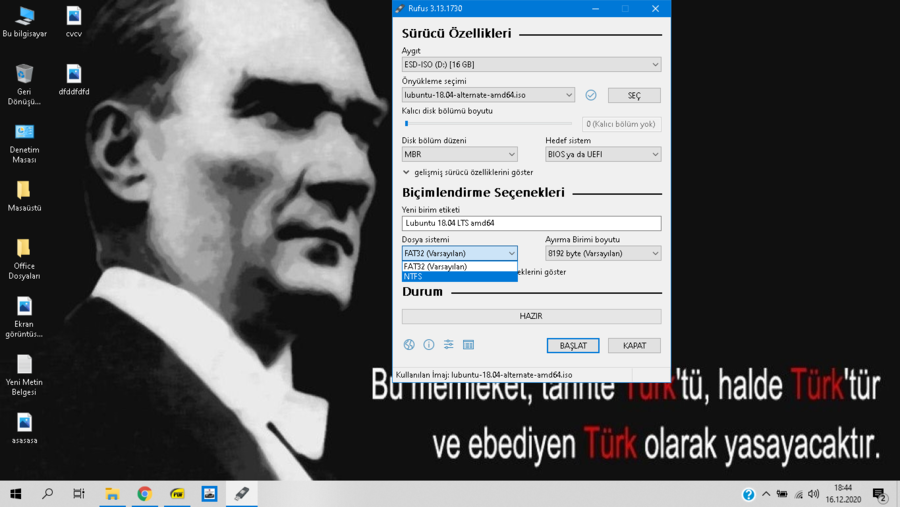The image size is (900, 507).
Task: Open the cvcv desktop file
Action: pyautogui.click(x=73, y=22)
